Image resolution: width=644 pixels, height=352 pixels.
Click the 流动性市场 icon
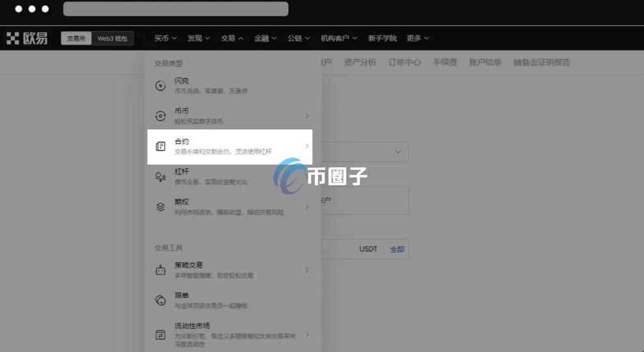[x=161, y=334]
